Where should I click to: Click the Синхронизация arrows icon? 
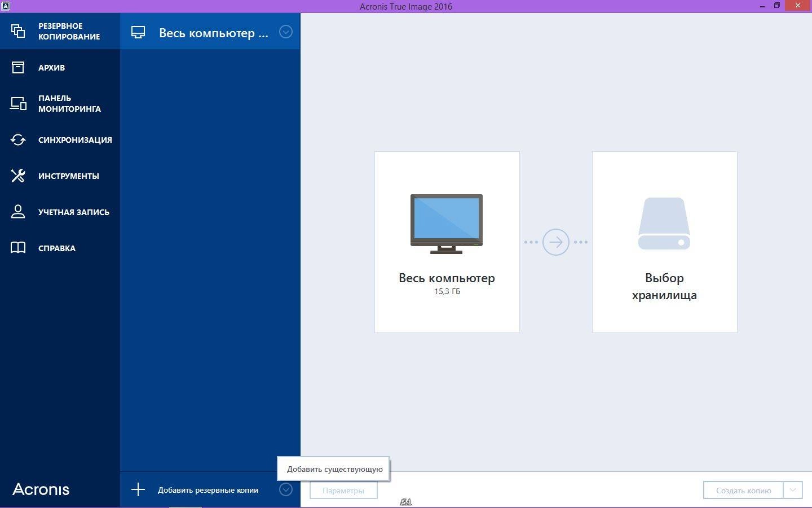[x=18, y=139]
